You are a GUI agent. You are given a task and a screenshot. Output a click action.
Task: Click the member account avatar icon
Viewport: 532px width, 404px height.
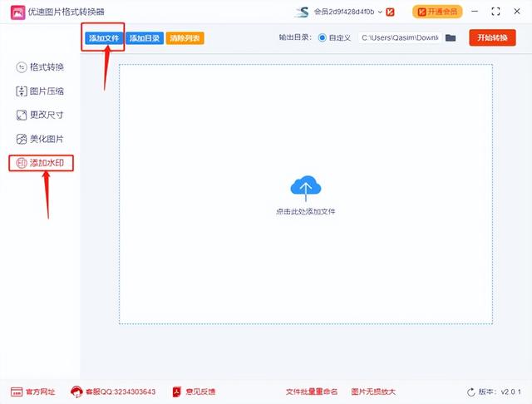click(302, 12)
